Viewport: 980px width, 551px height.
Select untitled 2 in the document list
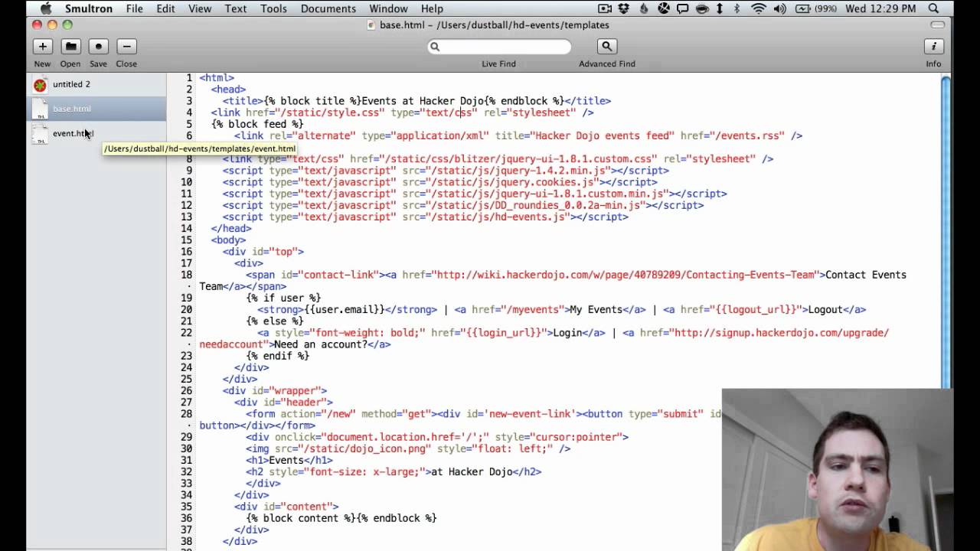coord(96,84)
